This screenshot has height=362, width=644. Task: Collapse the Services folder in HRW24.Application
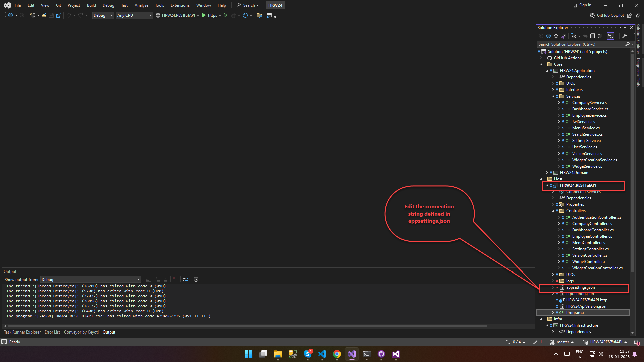click(x=553, y=96)
